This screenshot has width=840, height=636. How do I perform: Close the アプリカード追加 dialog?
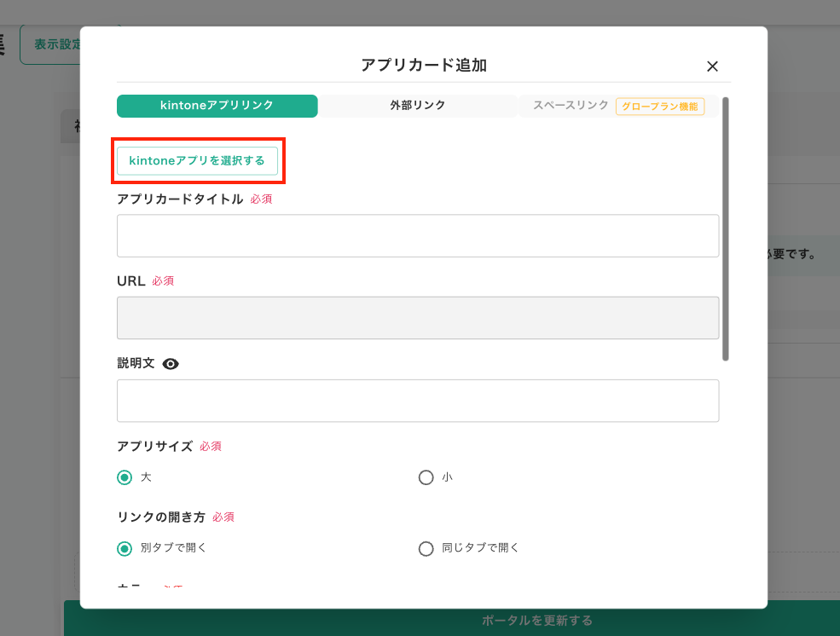[712, 66]
